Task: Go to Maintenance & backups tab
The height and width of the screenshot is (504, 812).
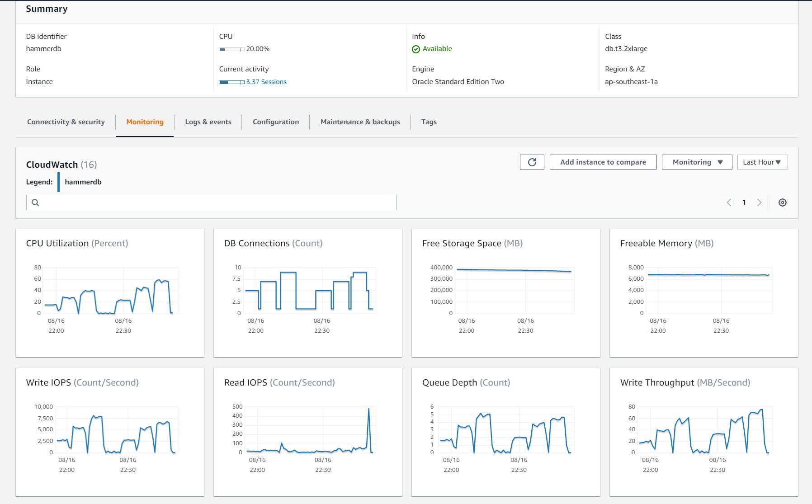Action: [360, 122]
